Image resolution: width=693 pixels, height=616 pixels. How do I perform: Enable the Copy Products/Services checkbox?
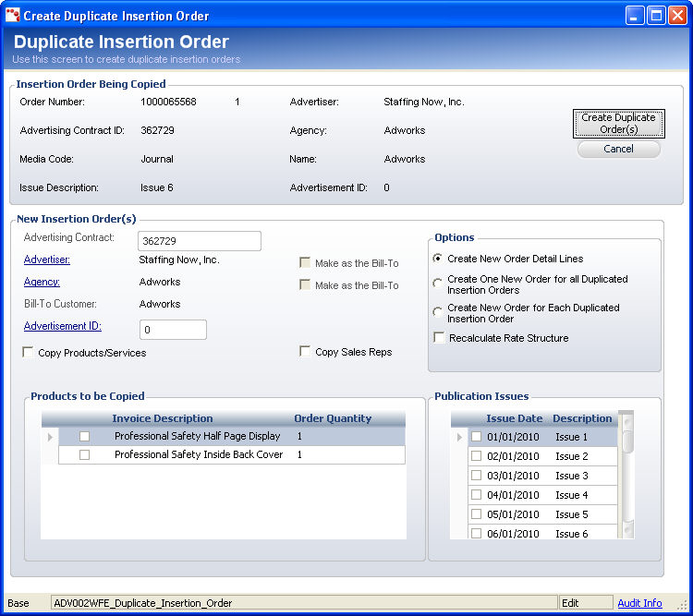tap(28, 353)
